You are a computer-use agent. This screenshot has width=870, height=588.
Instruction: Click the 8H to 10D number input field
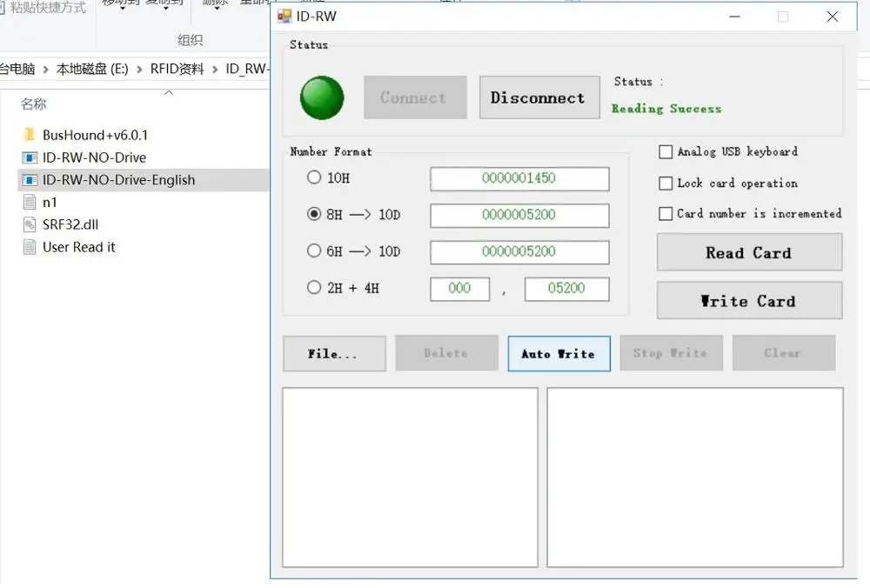coord(519,215)
